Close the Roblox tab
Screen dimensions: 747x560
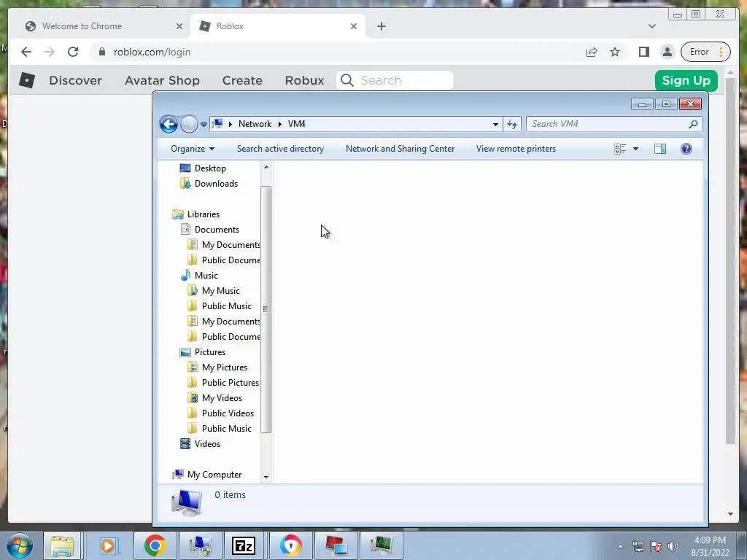pos(354,26)
